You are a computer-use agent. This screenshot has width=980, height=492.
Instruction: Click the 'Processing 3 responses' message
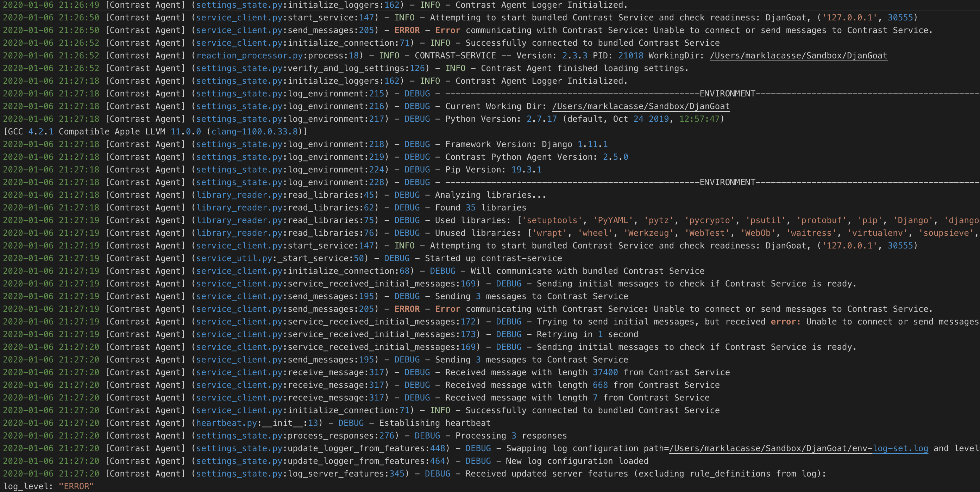[x=511, y=436]
